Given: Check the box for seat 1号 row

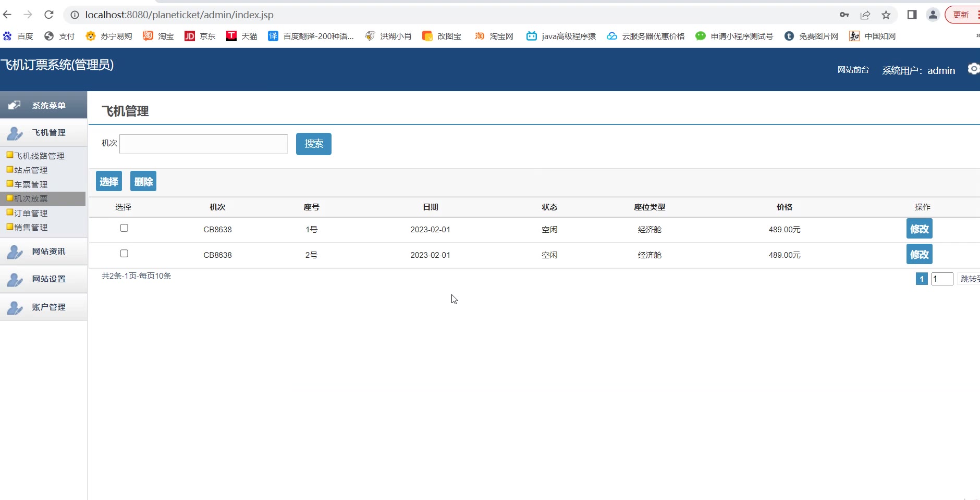Looking at the screenshot, I should click(124, 228).
